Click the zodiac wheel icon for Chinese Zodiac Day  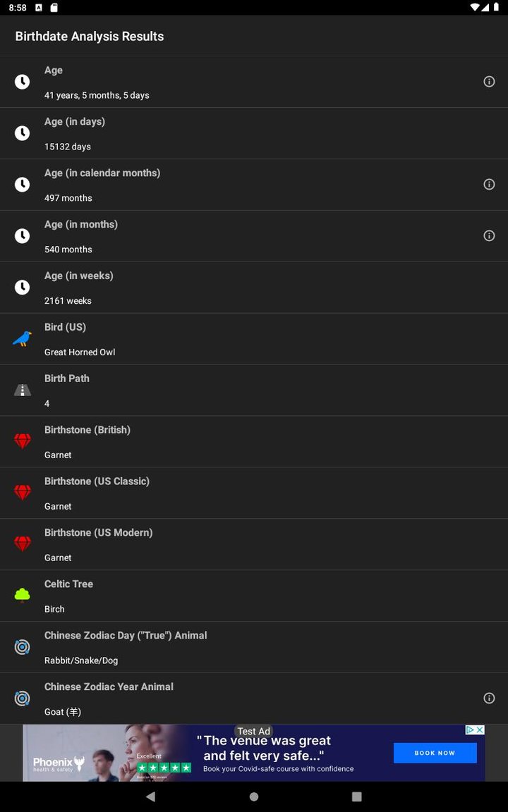(x=22, y=646)
